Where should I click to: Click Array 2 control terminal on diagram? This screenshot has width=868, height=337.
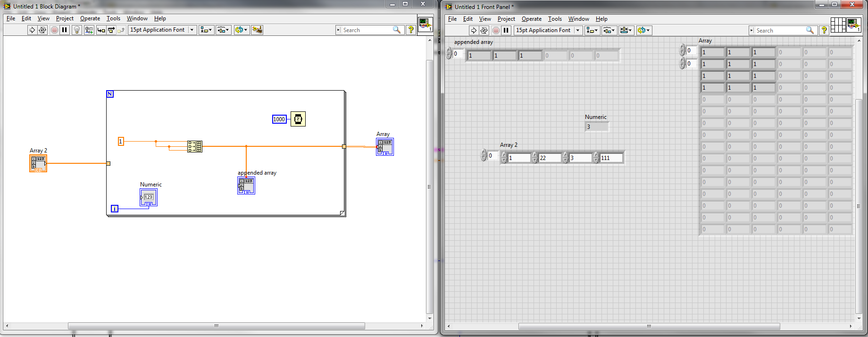tap(38, 163)
